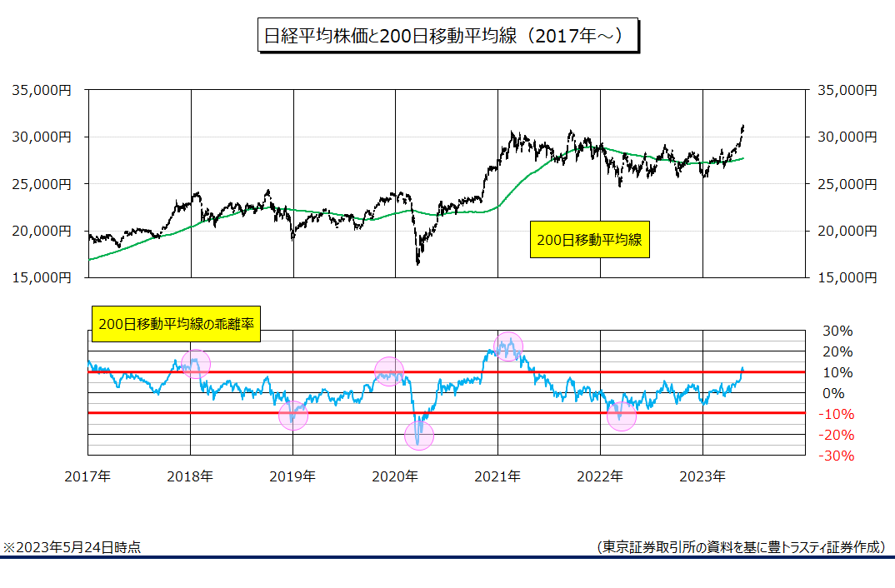Click the 2018年 x-axis label
Viewport: 895px width, 588px height.
190,476
